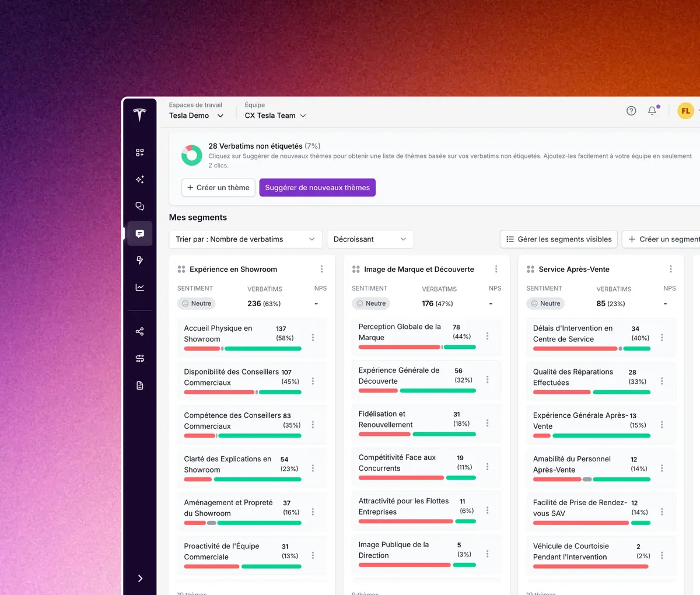The image size is (700, 595).
Task: Grab the Image de Marque et Découverte drag handle
Action: (x=356, y=269)
